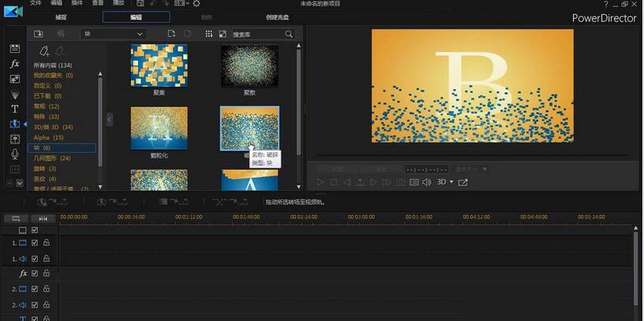Open the Voice-Over microphone room
The image size is (644, 321).
[x=14, y=154]
